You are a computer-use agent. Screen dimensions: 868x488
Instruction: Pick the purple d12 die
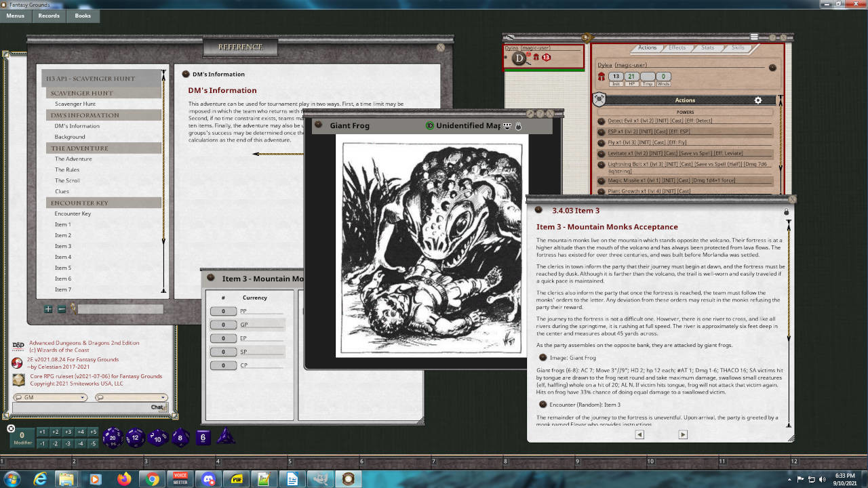coord(135,438)
